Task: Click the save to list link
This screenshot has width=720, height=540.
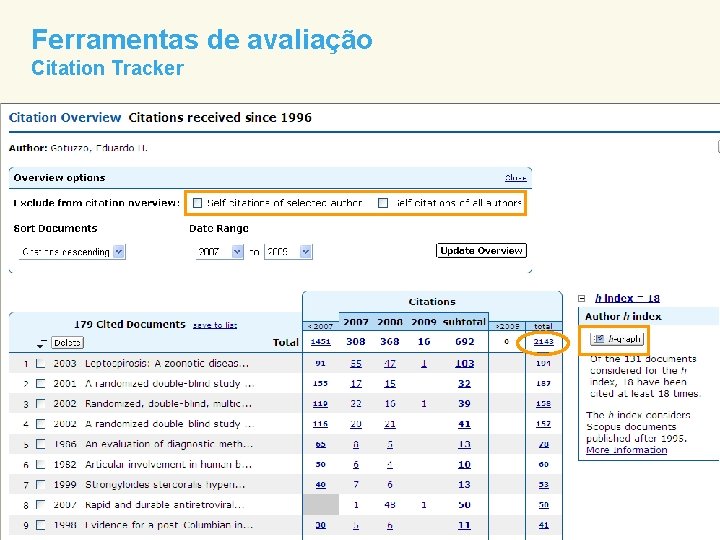Action: tap(215, 325)
